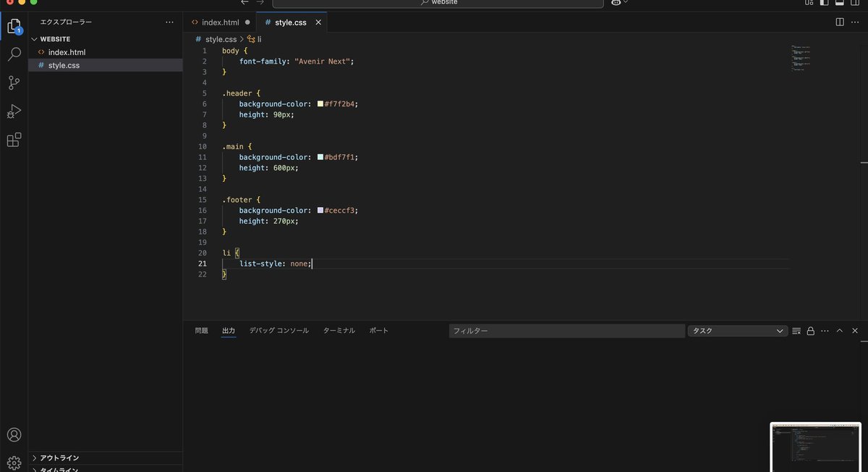Screen dimensions: 868x472
Task: Open the Run and Debug view
Action: pyautogui.click(x=14, y=111)
